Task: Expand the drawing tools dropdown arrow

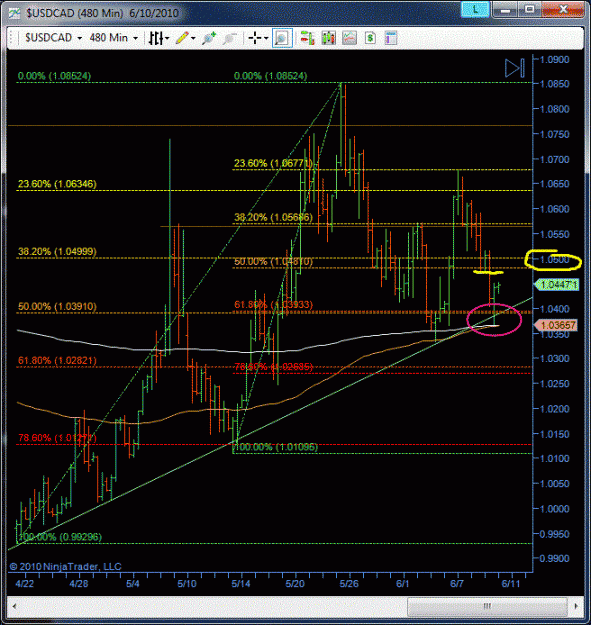Action: (x=193, y=39)
